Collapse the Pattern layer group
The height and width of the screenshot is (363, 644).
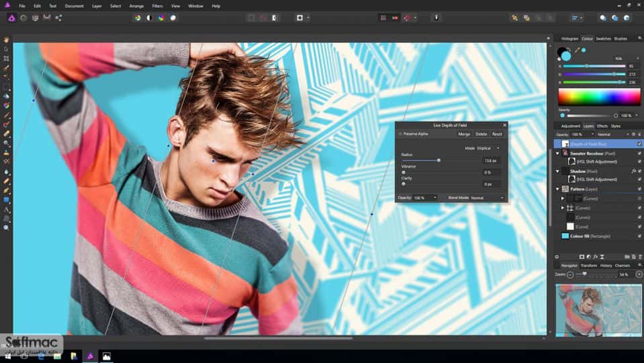tap(557, 189)
